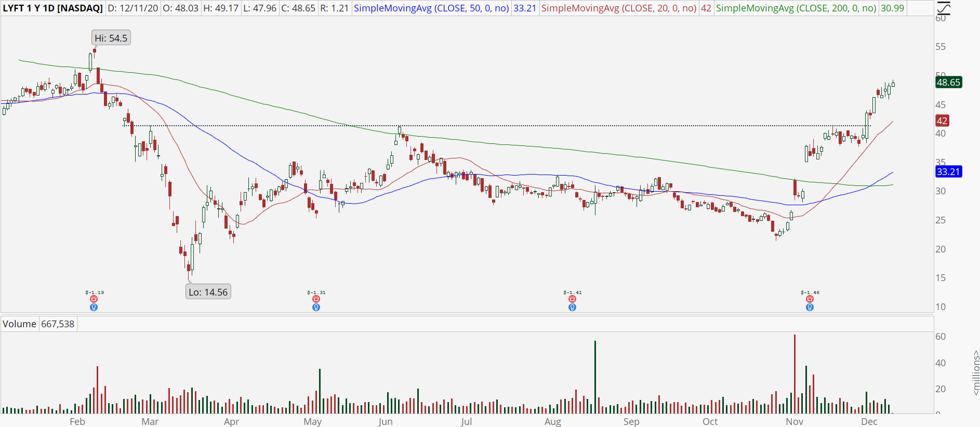Click the Hi: 54.5 price bubble

tap(111, 38)
